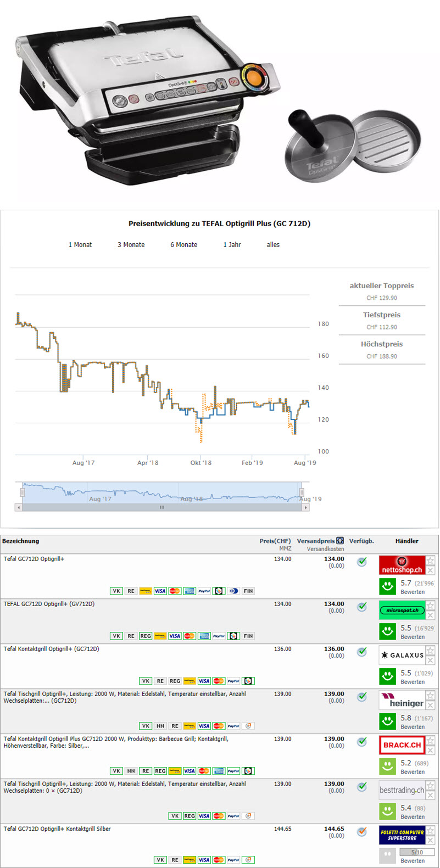
Task: Toggle favorite star for nettoshop.ch
Action: (431, 561)
